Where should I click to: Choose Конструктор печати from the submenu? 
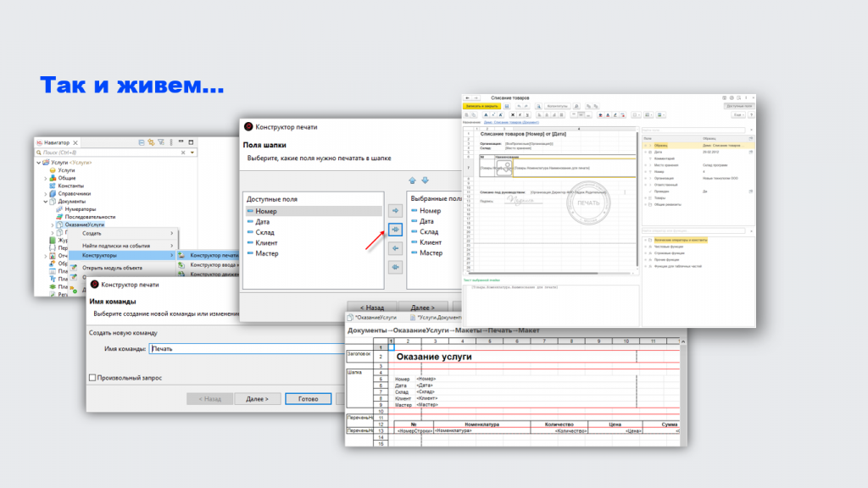click(x=209, y=256)
